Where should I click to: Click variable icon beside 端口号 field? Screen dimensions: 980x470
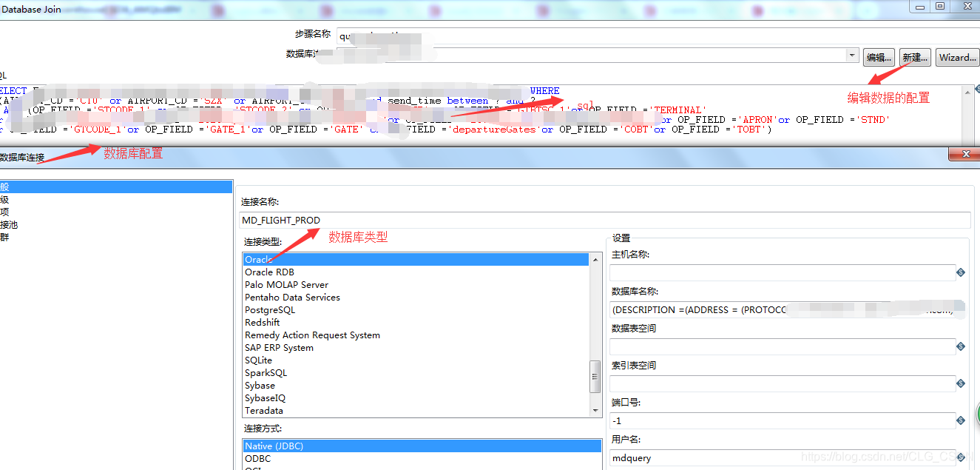click(961, 420)
